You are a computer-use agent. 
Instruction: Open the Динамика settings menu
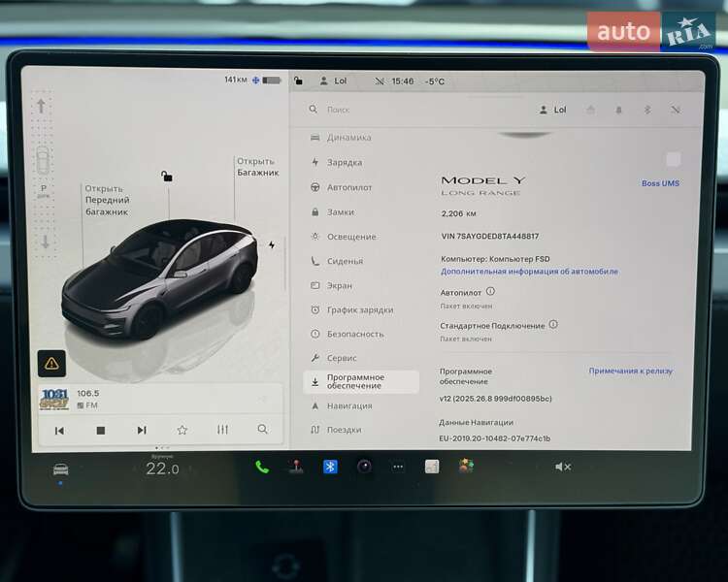tap(342, 138)
